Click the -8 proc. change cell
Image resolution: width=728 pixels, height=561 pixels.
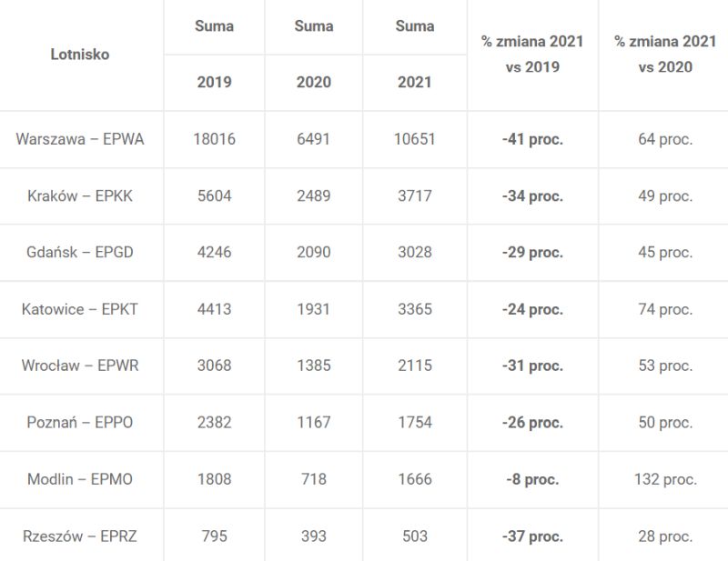[532, 479]
